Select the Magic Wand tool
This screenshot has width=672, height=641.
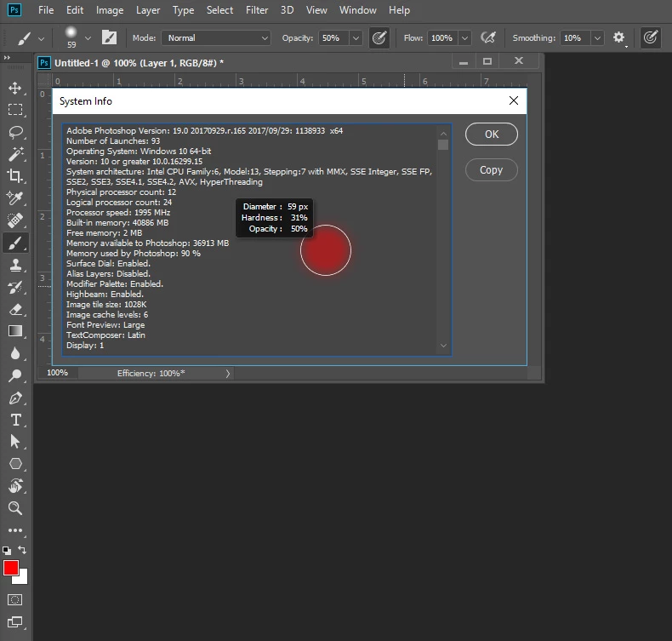15,154
